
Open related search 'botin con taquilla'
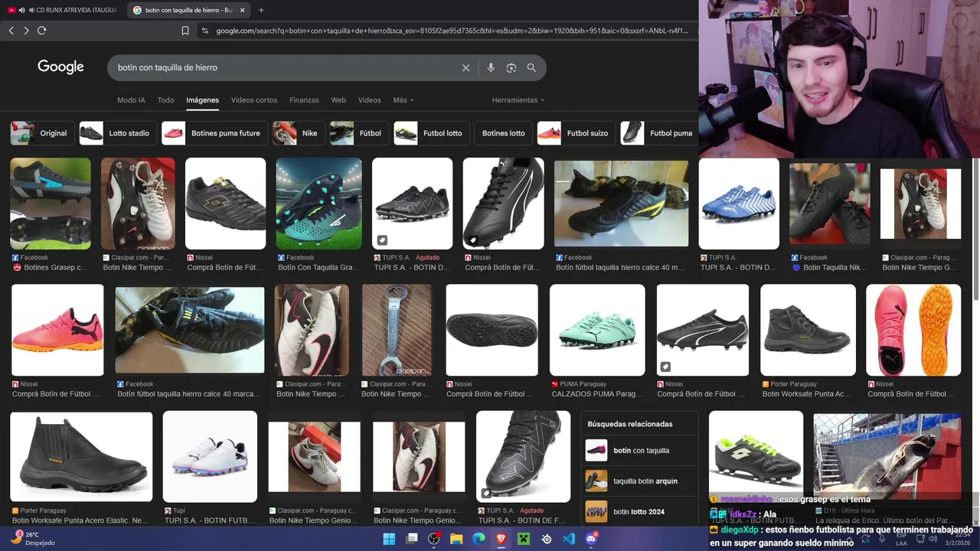[x=640, y=451]
